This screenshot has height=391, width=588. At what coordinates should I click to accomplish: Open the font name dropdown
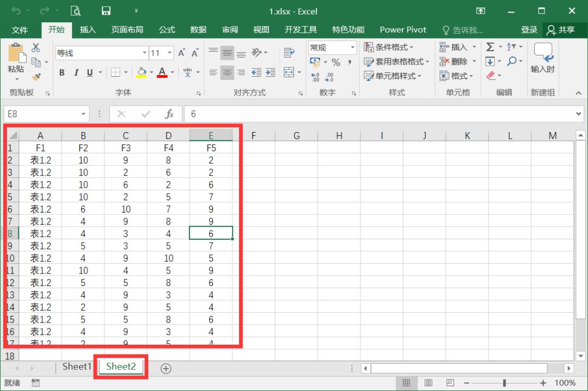click(144, 53)
